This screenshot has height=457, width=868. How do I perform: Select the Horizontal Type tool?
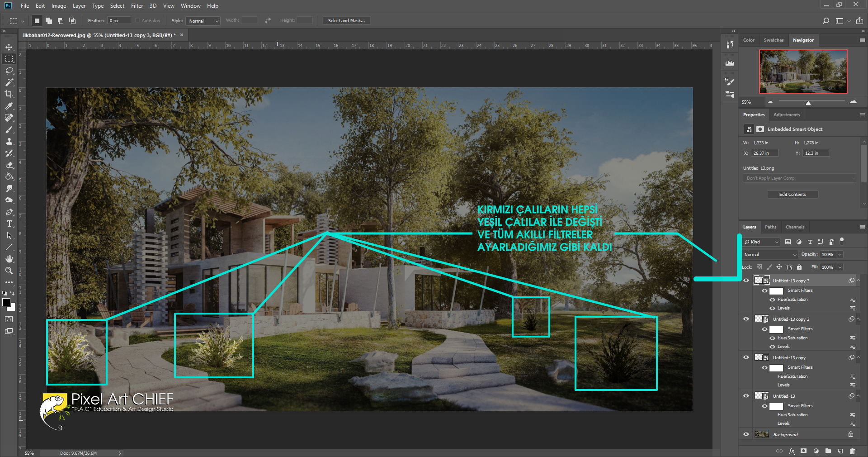pyautogui.click(x=9, y=224)
